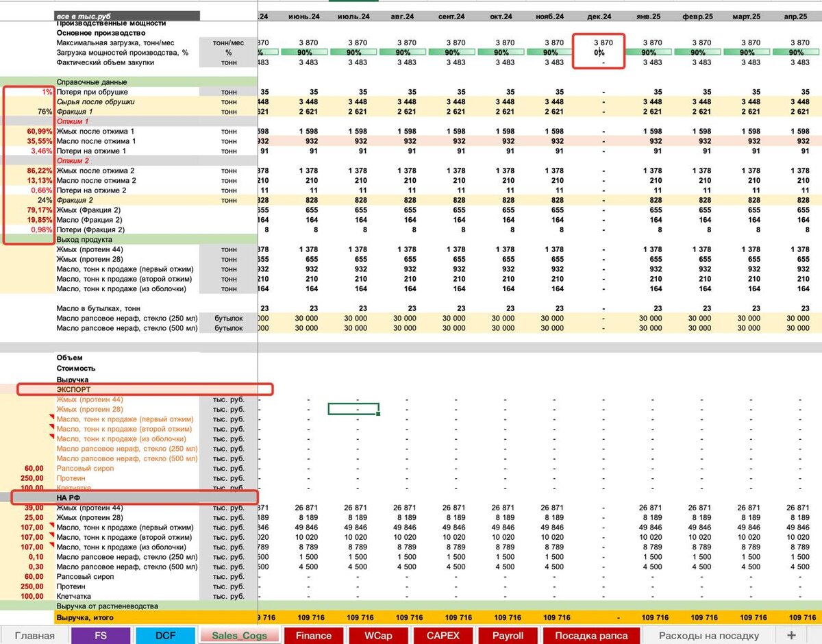Click the 90% data bar under апр.25
This screenshot has width=822, height=644.
[x=797, y=52]
